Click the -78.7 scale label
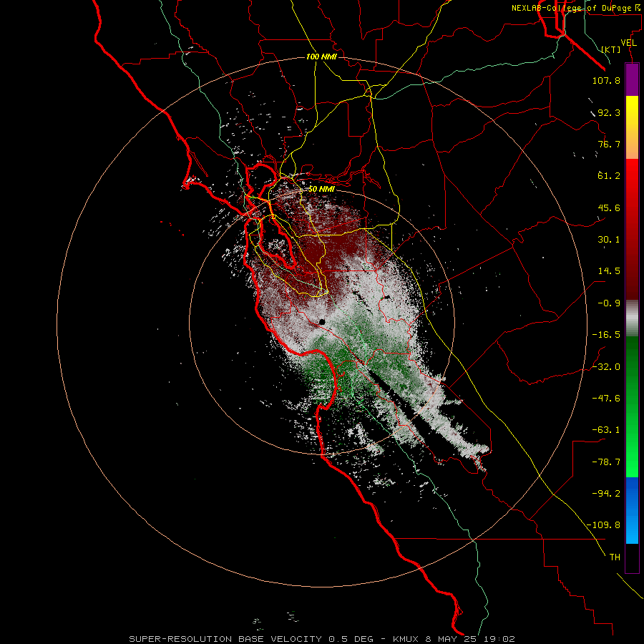 [x=606, y=462]
